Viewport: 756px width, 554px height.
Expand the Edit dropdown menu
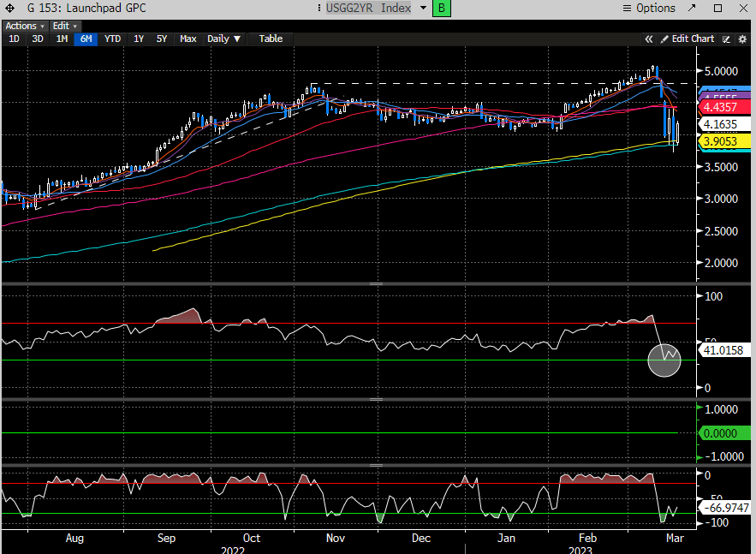[65, 27]
